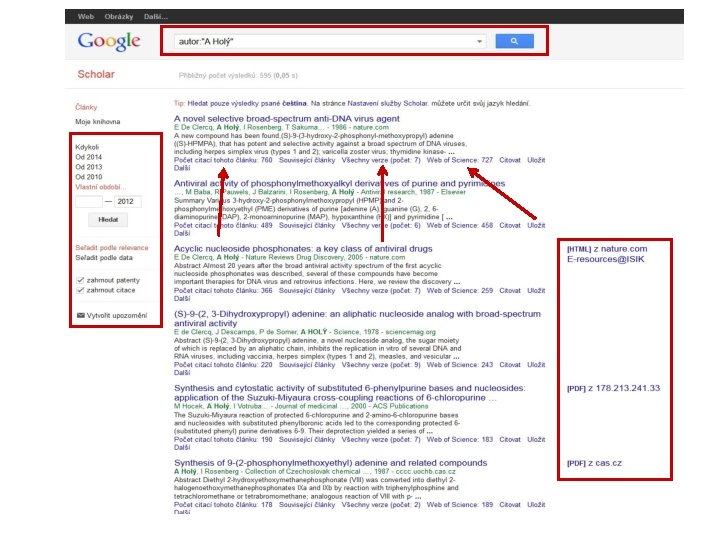
Task: Expand 'Další' under the 220-citation result
Action: pos(182,373)
